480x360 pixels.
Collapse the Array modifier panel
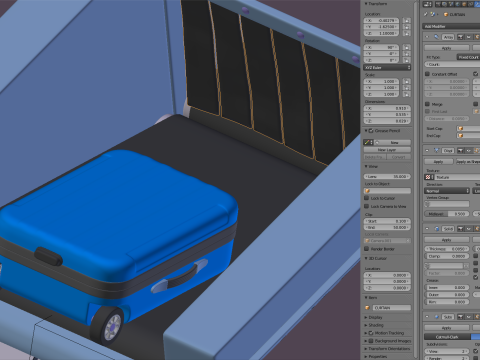[x=427, y=37]
